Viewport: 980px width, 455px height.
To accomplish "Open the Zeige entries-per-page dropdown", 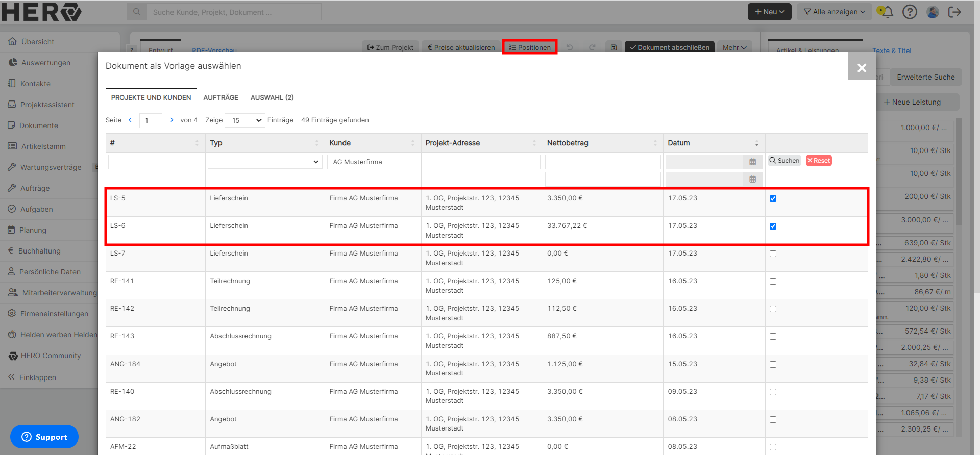I will [244, 120].
